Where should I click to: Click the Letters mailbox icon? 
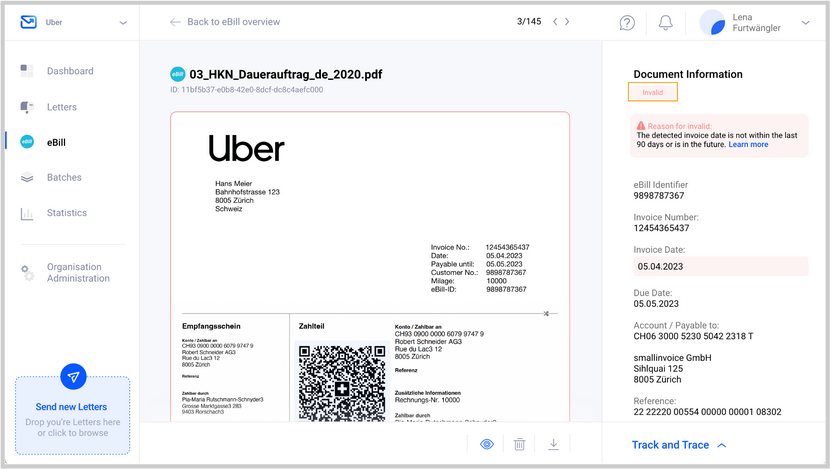pos(26,107)
